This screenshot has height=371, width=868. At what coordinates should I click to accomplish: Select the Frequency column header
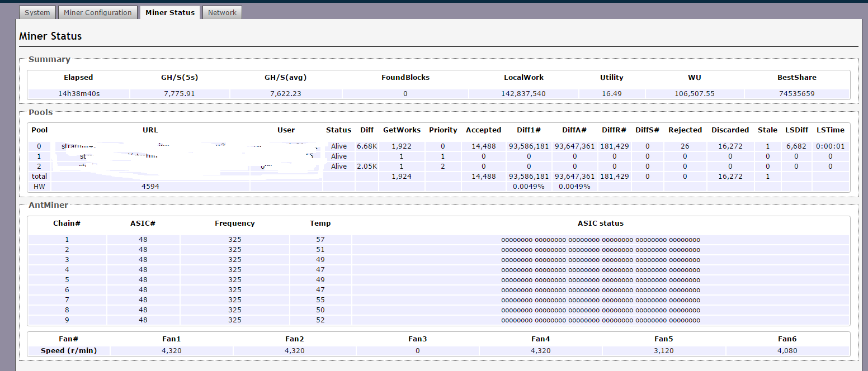pyautogui.click(x=234, y=223)
